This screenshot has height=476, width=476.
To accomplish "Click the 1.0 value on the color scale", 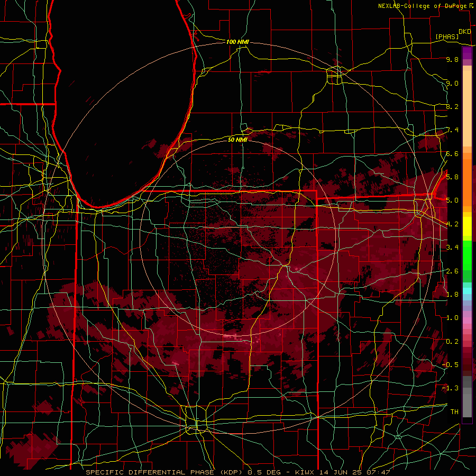I will (452, 317).
